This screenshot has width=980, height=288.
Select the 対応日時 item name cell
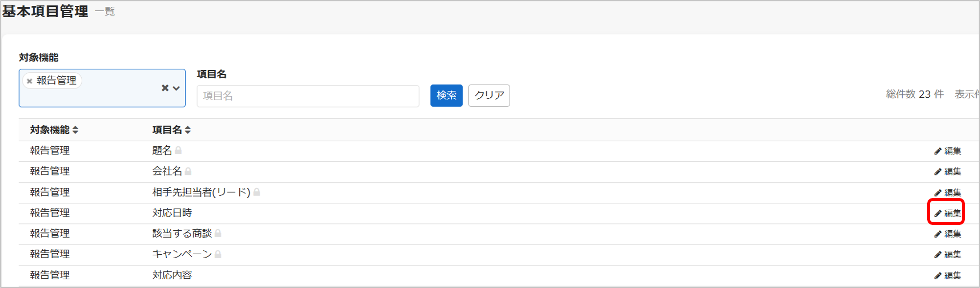click(172, 213)
